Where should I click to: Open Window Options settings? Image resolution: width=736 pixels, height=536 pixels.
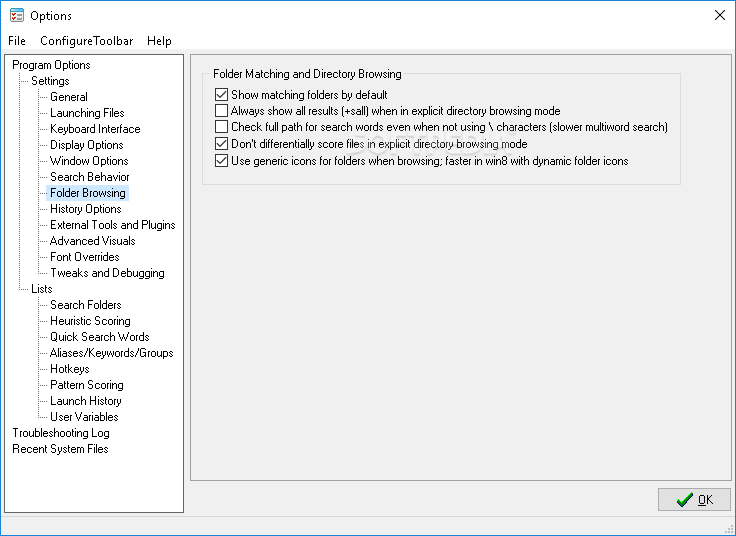pos(89,161)
